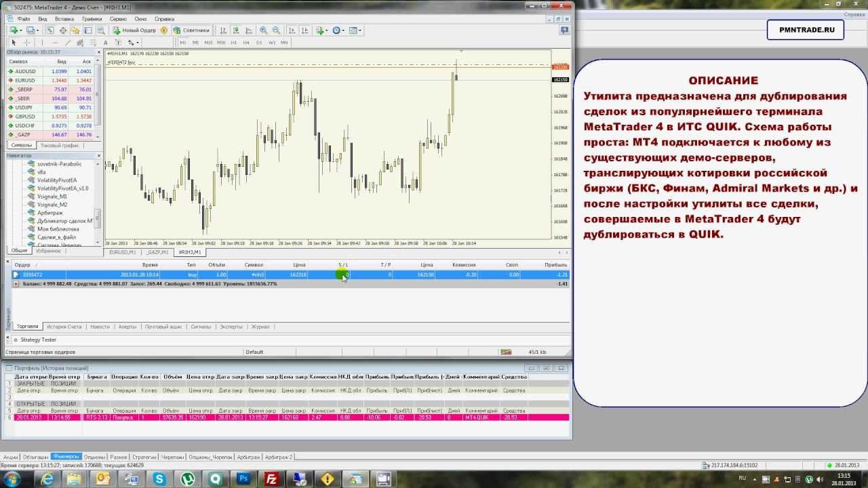Switch timeframe to D1
868x488 pixels.
(259, 43)
